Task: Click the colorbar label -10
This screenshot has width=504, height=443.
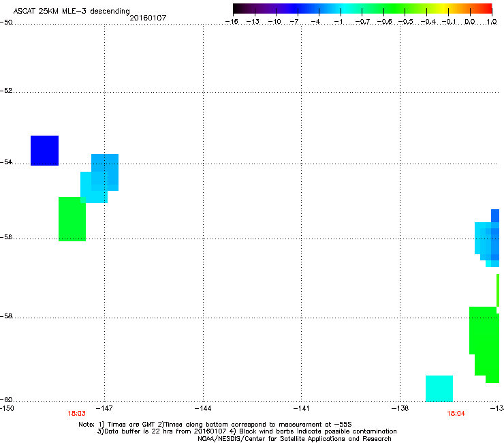Action: pos(274,22)
